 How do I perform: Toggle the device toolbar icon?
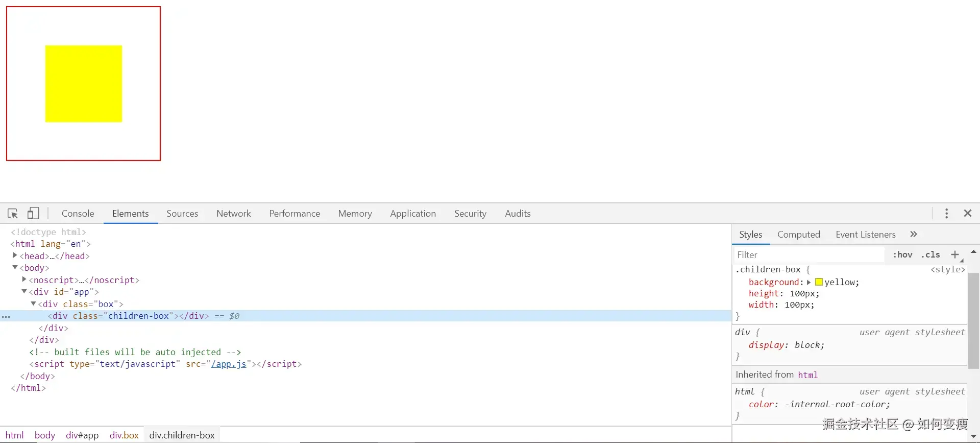click(x=33, y=213)
